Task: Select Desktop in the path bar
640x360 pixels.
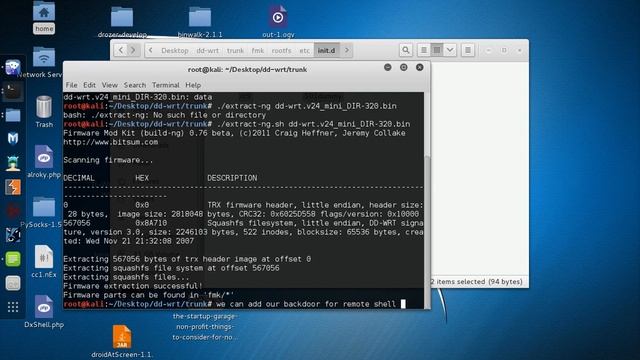Action: [x=175, y=51]
